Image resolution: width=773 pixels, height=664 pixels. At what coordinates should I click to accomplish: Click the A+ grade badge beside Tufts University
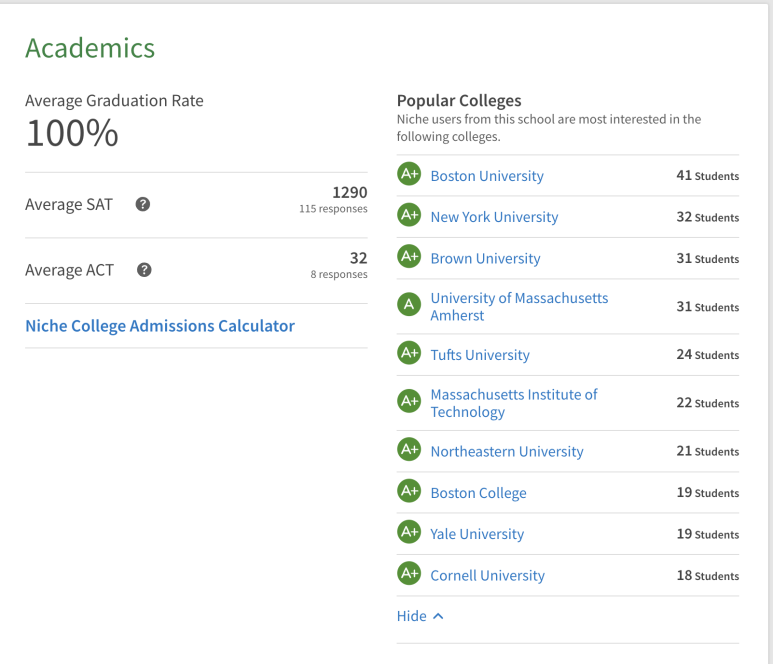[409, 353]
